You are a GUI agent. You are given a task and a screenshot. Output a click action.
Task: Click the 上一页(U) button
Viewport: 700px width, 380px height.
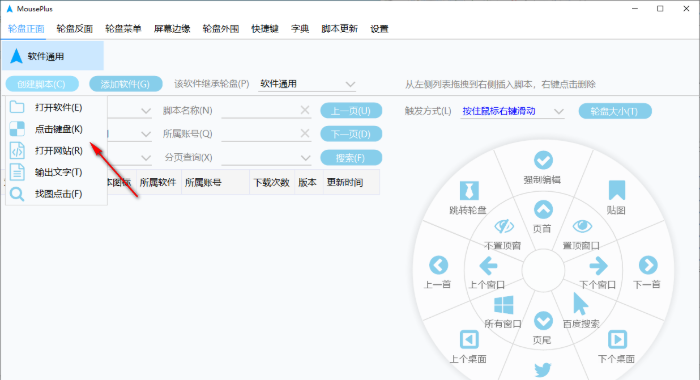click(351, 111)
